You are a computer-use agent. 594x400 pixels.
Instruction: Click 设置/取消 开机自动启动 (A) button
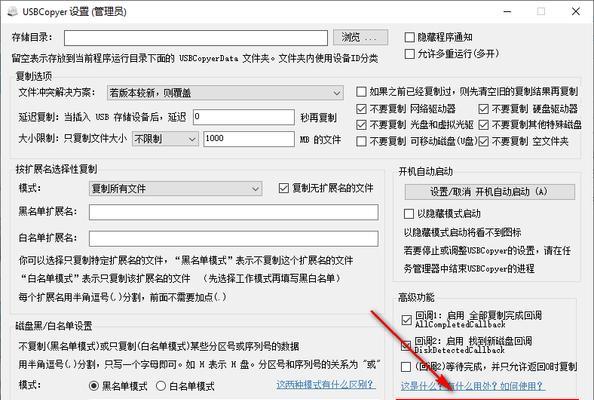click(489, 192)
